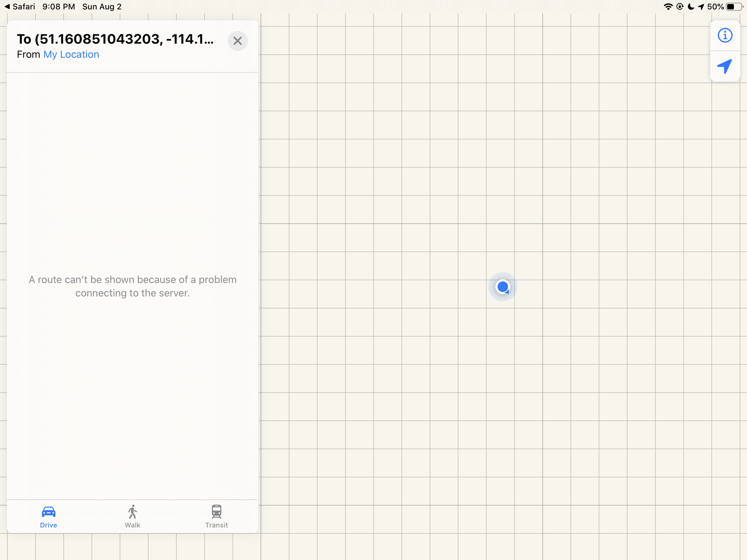Tap the location tracking arrow button
The height and width of the screenshot is (560, 747).
point(725,66)
